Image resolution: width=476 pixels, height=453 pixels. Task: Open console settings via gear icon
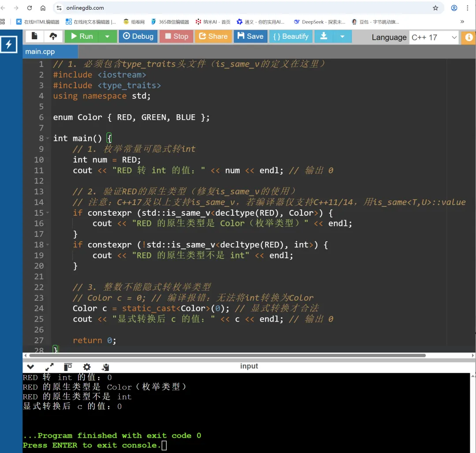click(86, 367)
